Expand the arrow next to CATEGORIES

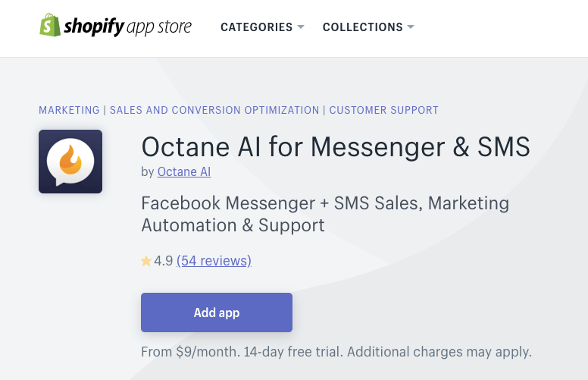[301, 27]
